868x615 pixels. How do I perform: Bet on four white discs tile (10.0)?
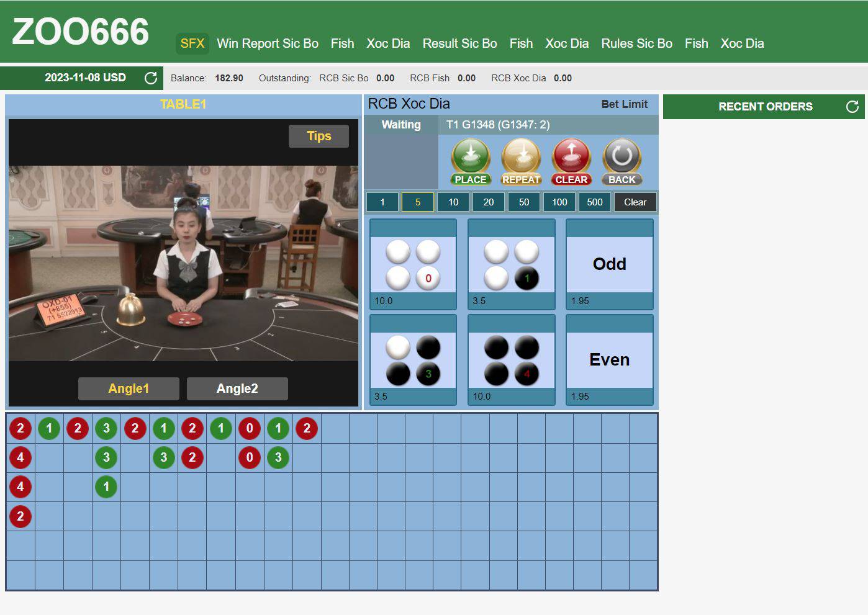pyautogui.click(x=413, y=264)
